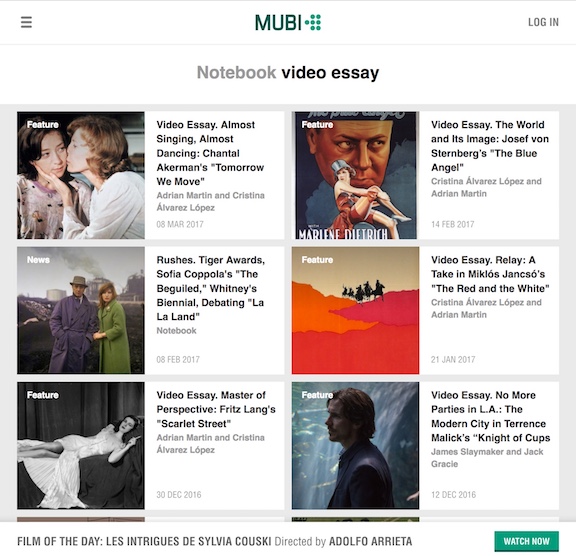The height and width of the screenshot is (556, 576).
Task: Open "Knight of Cups" video essay title
Action: click(x=490, y=416)
